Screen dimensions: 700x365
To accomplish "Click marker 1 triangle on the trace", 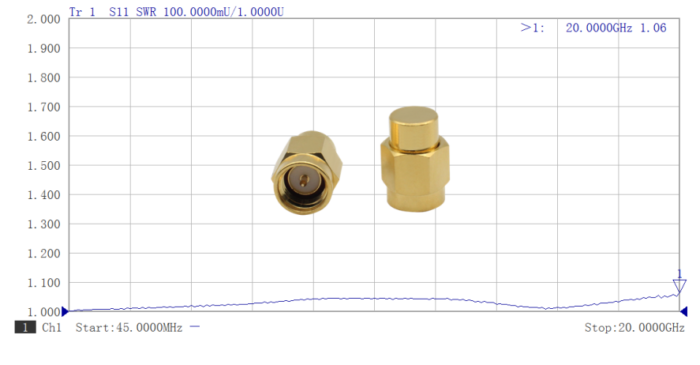I will coord(679,285).
